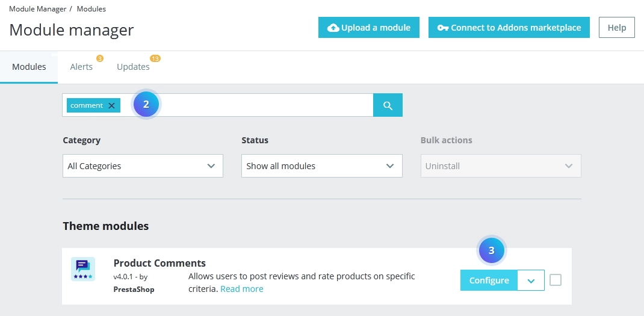Click the search magnifier button
The width and height of the screenshot is (644, 316).
(x=388, y=105)
